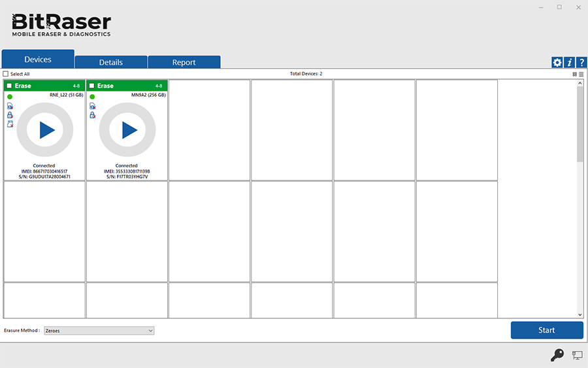Minimize the BitRaser window

(x=541, y=7)
